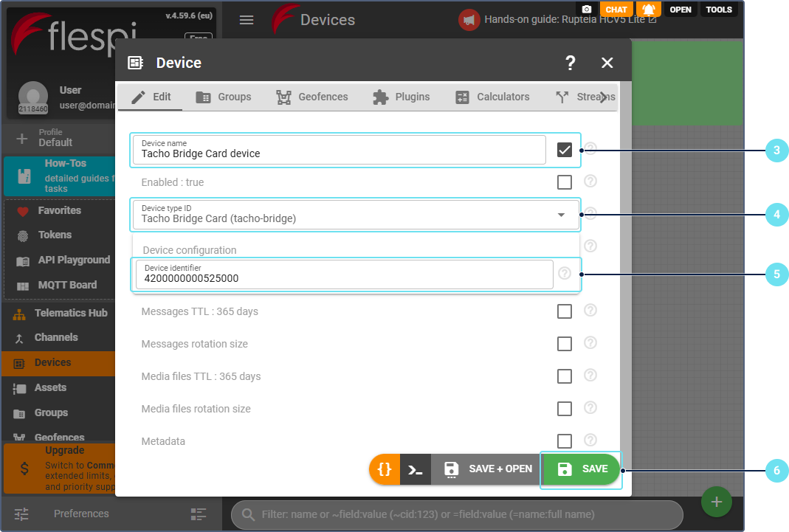Screen dimensions: 789x532
Task: Enable the Messages TTL checkbox
Action: 565,311
